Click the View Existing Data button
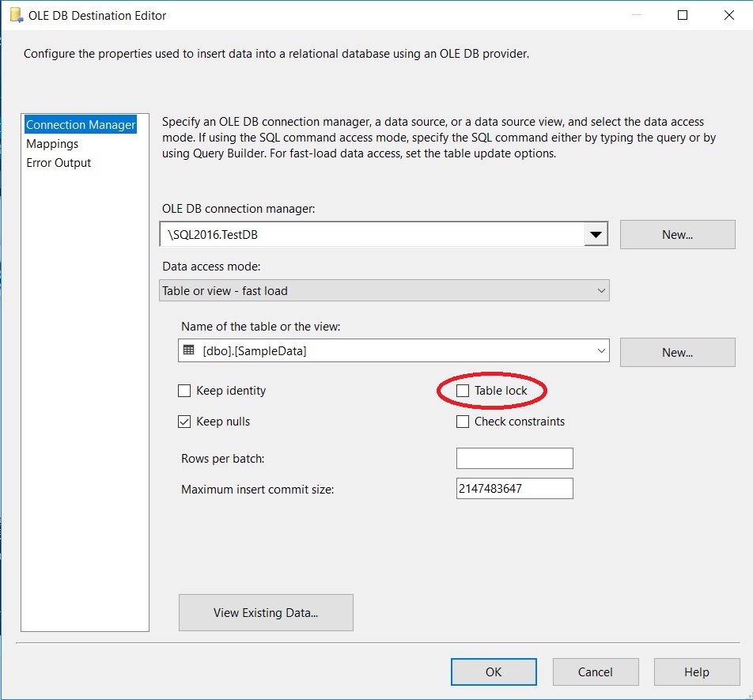The height and width of the screenshot is (700, 753). (266, 613)
